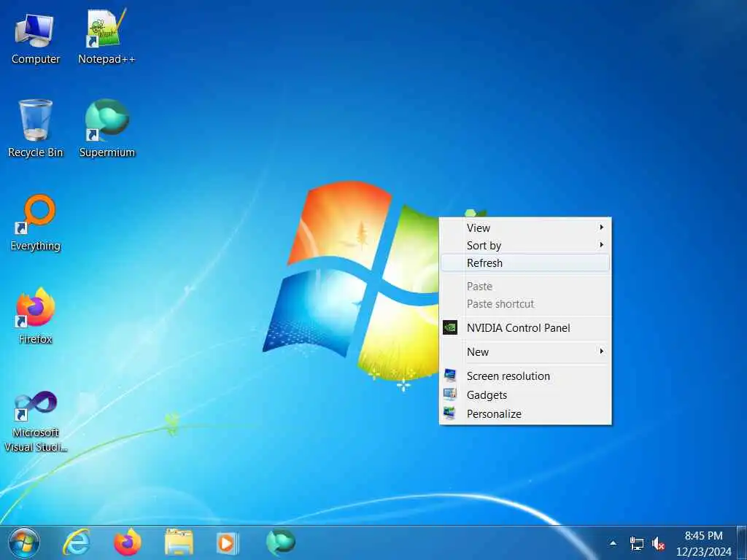Show hidden tray icons arrow
This screenshot has width=747, height=560.
click(x=613, y=543)
